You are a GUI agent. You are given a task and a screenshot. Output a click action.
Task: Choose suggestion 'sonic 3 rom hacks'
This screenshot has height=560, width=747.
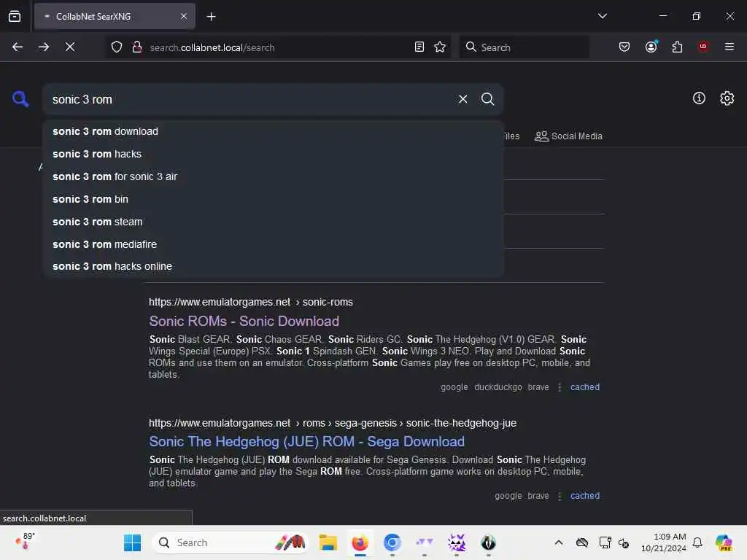[x=273, y=154]
